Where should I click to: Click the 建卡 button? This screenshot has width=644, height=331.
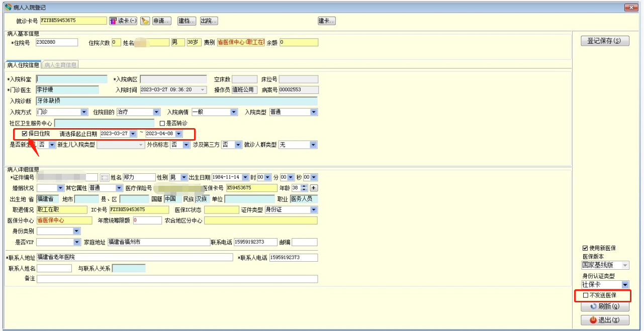327,21
